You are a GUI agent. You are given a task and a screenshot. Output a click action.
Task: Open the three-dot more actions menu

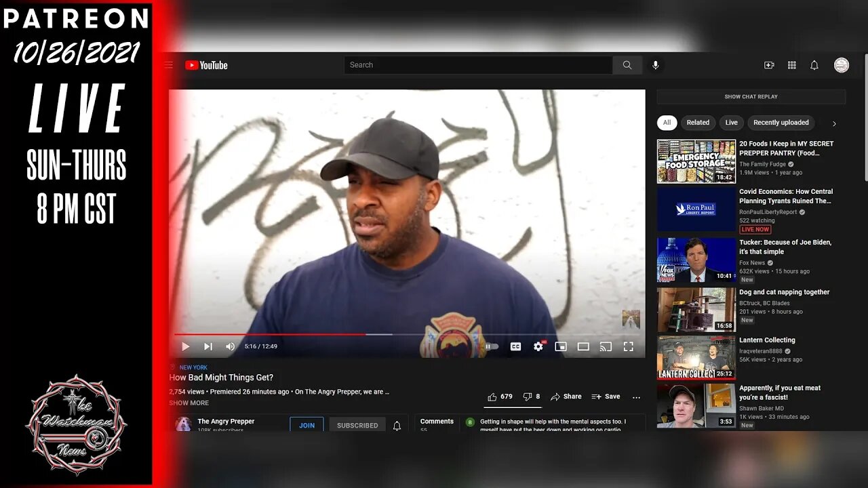click(x=636, y=397)
